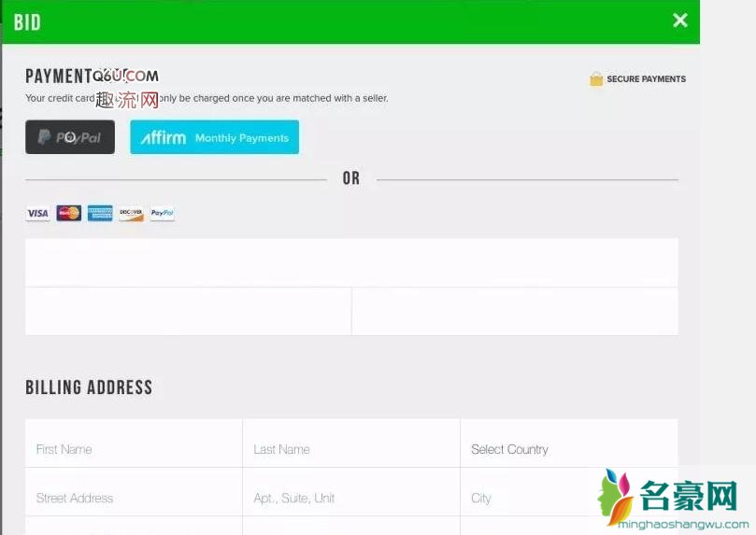Screen dimensions: 756x535
Task: Click the Billing Address heading
Action: (x=89, y=387)
